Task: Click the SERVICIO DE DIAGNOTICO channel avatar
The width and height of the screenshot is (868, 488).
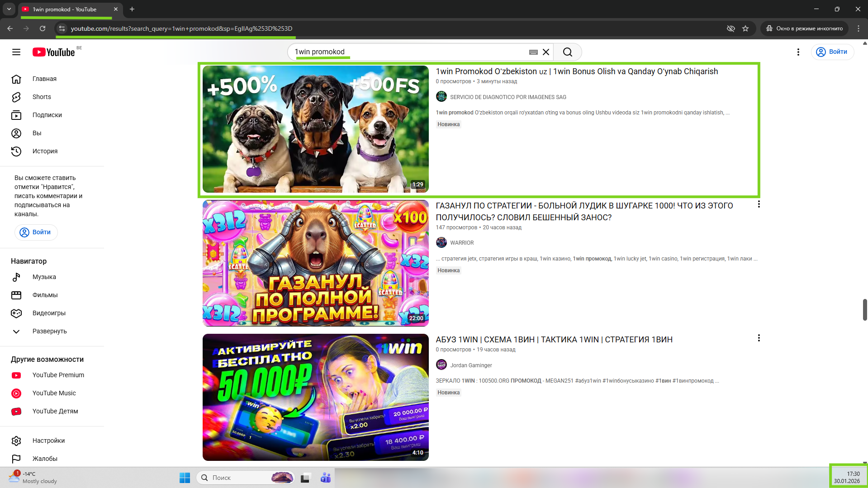Action: point(441,97)
